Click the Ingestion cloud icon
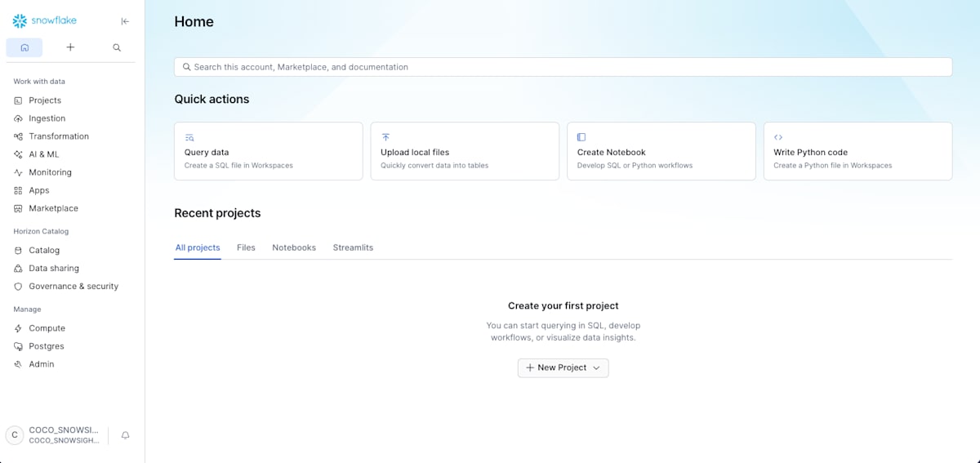This screenshot has width=980, height=463. coord(19,118)
